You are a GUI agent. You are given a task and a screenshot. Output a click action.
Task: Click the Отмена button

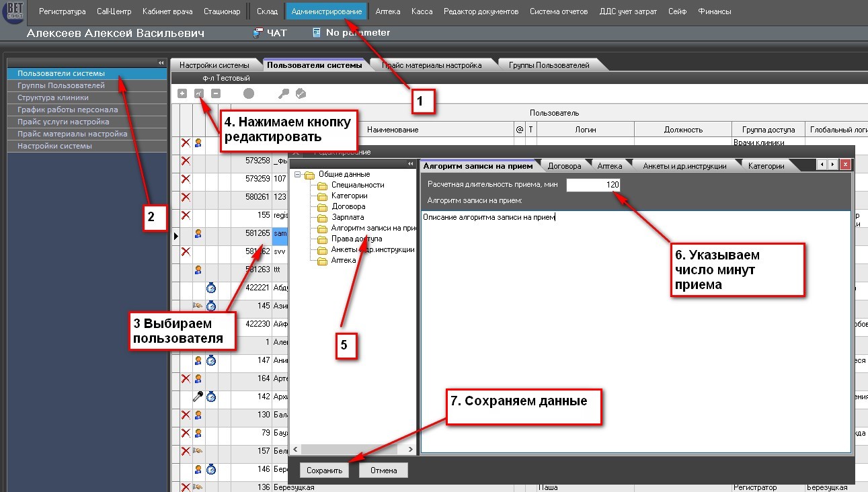coord(383,470)
